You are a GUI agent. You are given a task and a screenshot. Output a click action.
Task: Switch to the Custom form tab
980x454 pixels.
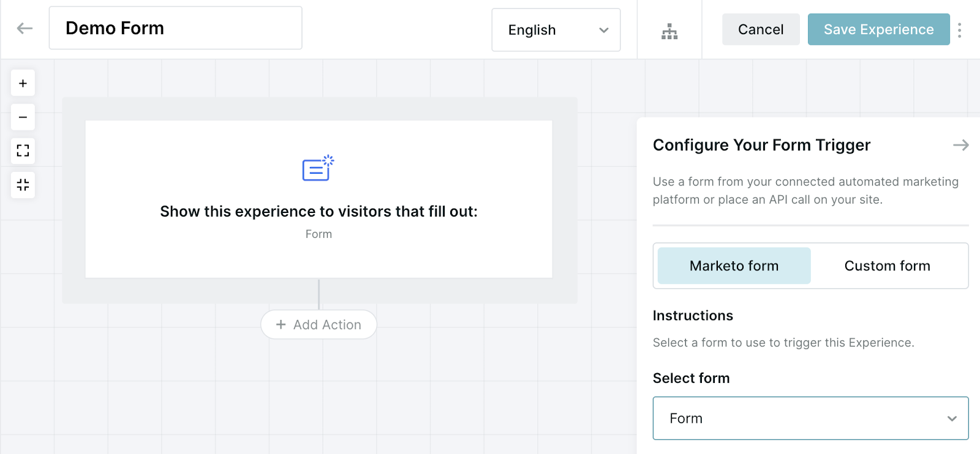coord(887,266)
